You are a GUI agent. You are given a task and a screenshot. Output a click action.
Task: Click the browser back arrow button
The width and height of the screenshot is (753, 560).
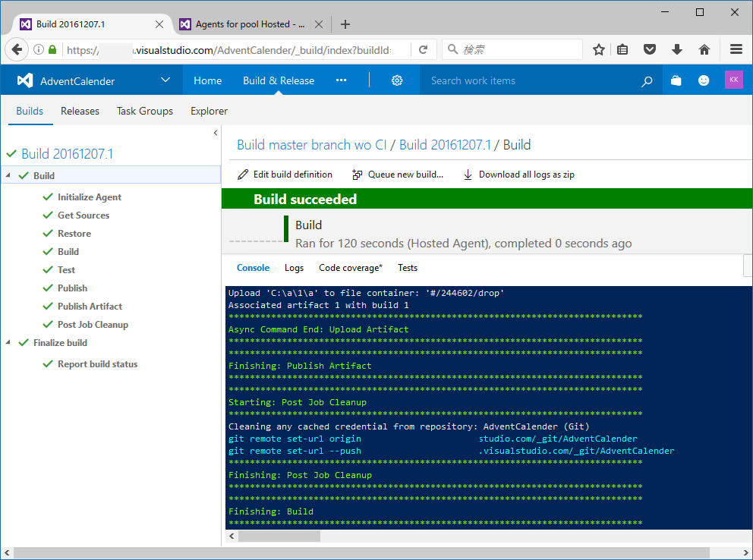click(x=17, y=49)
